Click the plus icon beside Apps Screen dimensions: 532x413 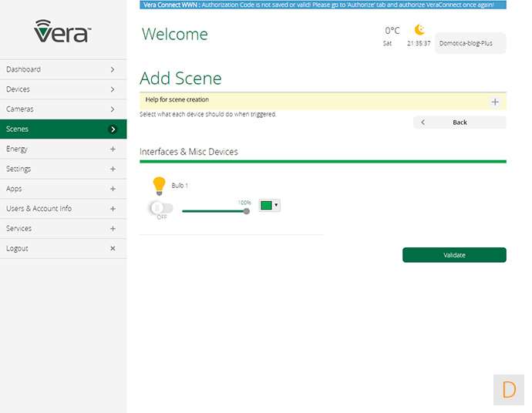click(x=113, y=189)
